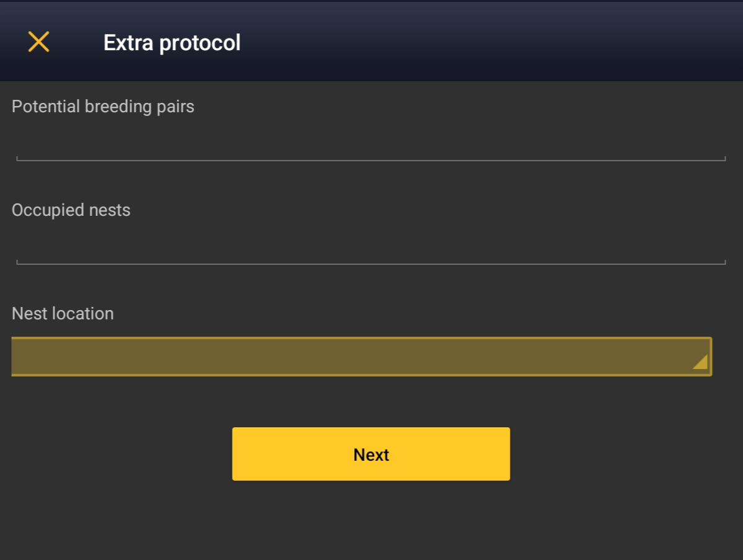Click the Potential breeding pairs label
This screenshot has height=560, width=743.
(103, 107)
